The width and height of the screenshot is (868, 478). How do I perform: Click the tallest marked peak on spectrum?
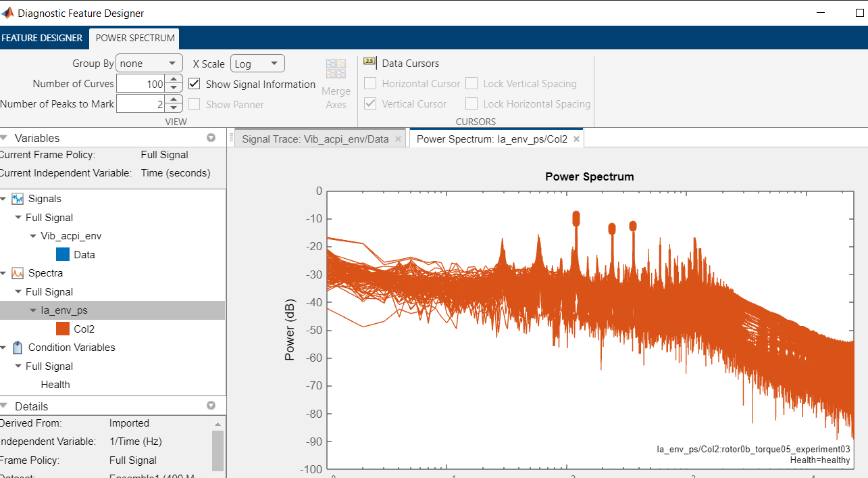576,218
